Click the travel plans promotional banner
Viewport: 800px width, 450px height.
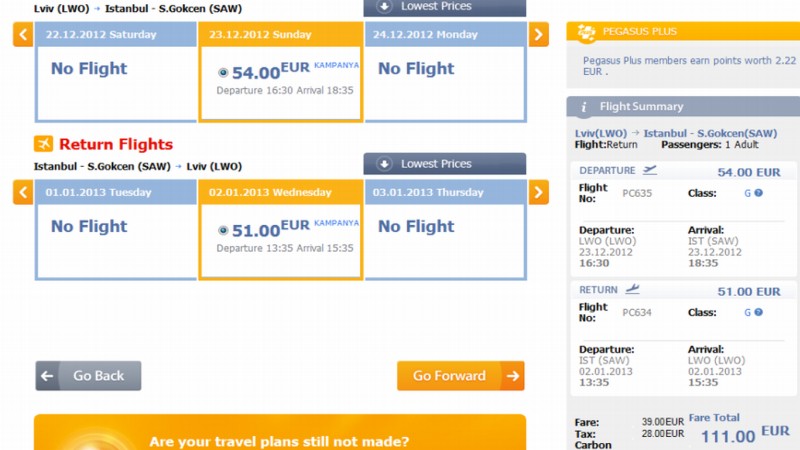coord(280,432)
